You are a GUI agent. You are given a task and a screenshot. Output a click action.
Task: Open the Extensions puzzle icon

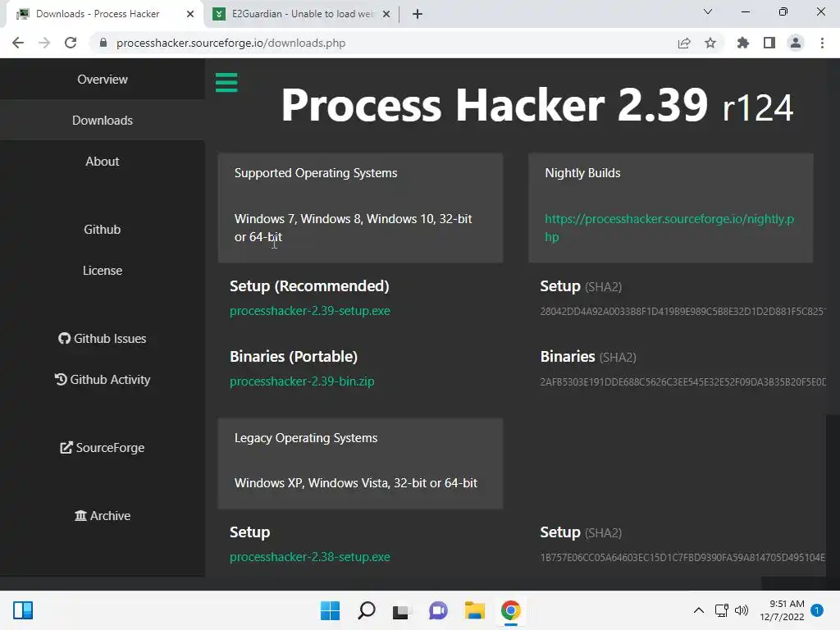pos(743,43)
